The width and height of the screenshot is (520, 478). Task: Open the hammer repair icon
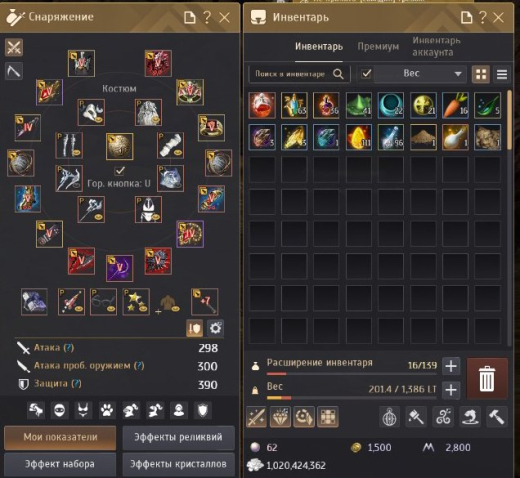point(496,417)
